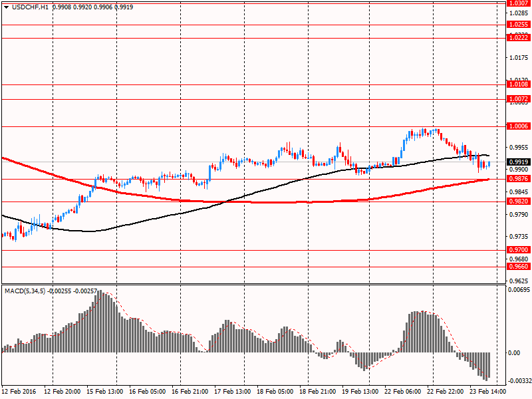Select the 0.00 MACD zero level label
The height and width of the screenshot is (399, 532).
point(514,353)
